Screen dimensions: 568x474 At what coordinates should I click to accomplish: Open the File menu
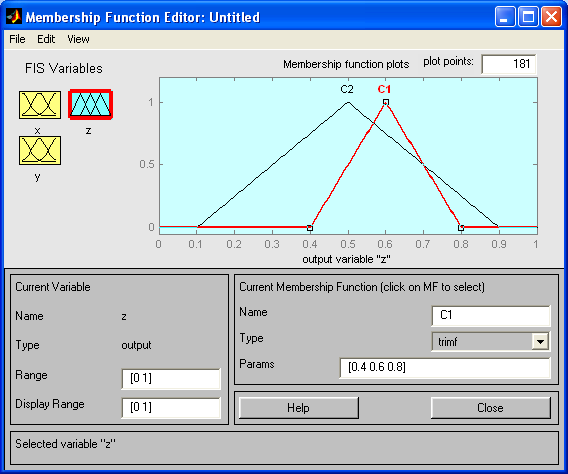17,39
